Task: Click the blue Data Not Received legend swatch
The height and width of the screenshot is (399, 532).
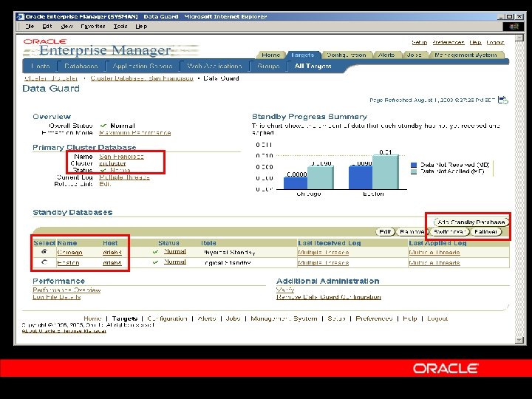Action: coord(414,165)
